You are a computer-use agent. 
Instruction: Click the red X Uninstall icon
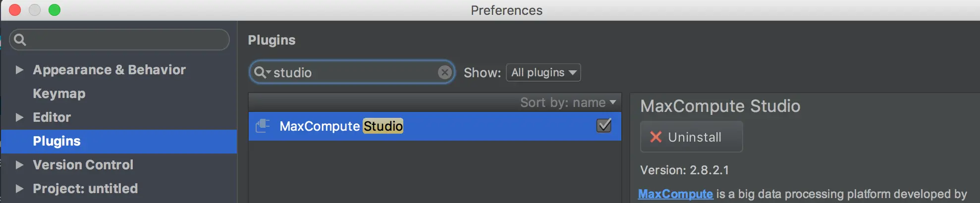(655, 137)
